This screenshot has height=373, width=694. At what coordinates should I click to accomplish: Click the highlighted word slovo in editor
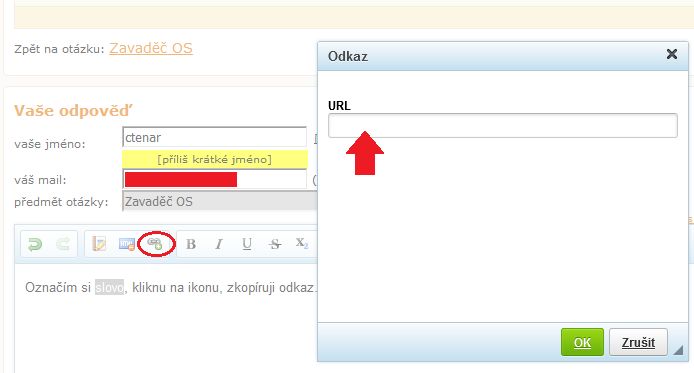[x=109, y=288]
